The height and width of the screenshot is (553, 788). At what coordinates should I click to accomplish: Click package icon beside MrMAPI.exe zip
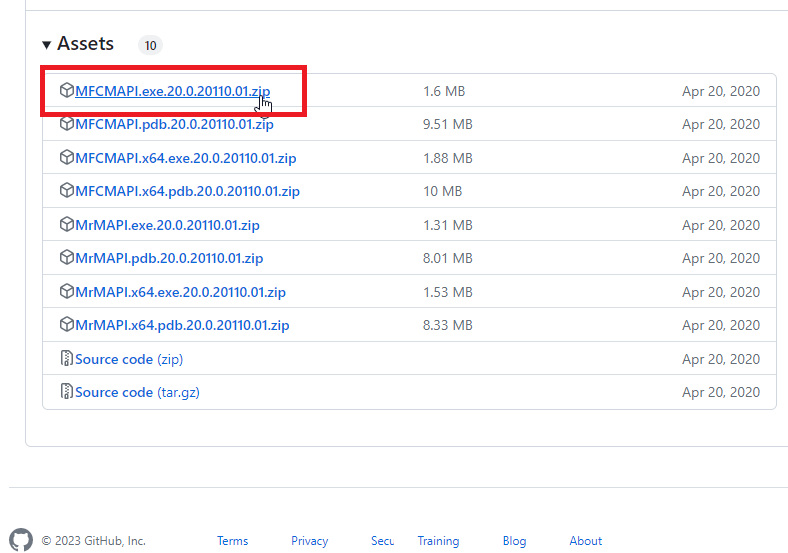pyautogui.click(x=67, y=225)
